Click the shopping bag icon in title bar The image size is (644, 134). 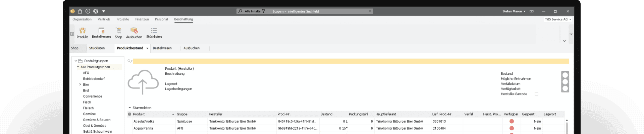pos(80,11)
